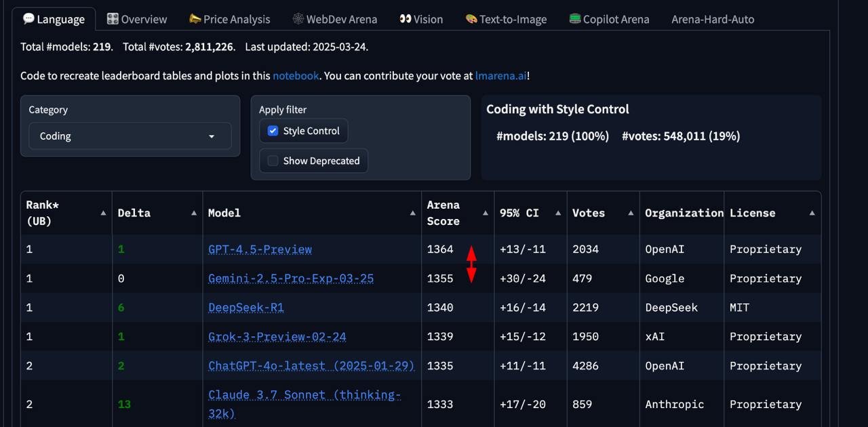Select Arena Score 1355 cell
The width and height of the screenshot is (868, 427).
pyautogui.click(x=458, y=279)
